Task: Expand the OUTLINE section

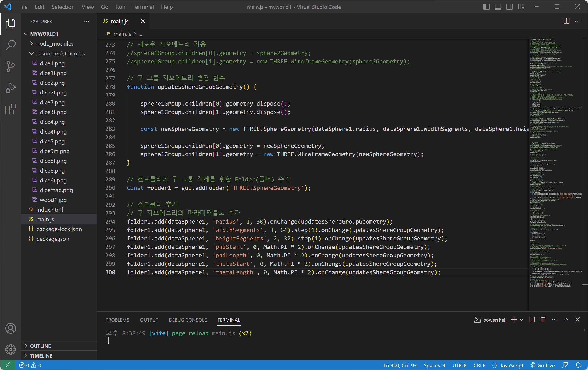Action: [x=40, y=346]
